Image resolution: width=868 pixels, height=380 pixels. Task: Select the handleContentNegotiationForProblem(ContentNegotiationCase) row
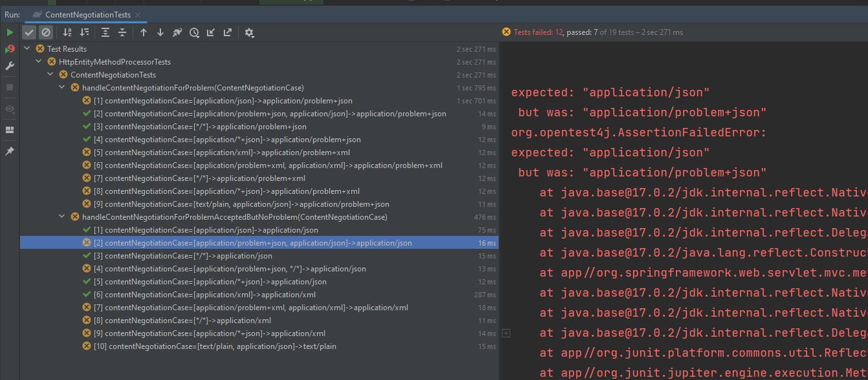[259, 88]
